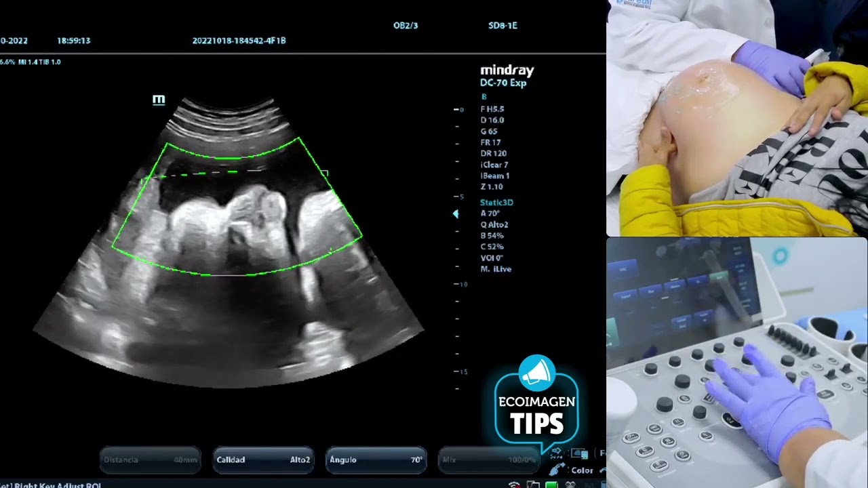This screenshot has height=488, width=868.
Task: Click the wireless network status icon
Action: tap(514, 485)
